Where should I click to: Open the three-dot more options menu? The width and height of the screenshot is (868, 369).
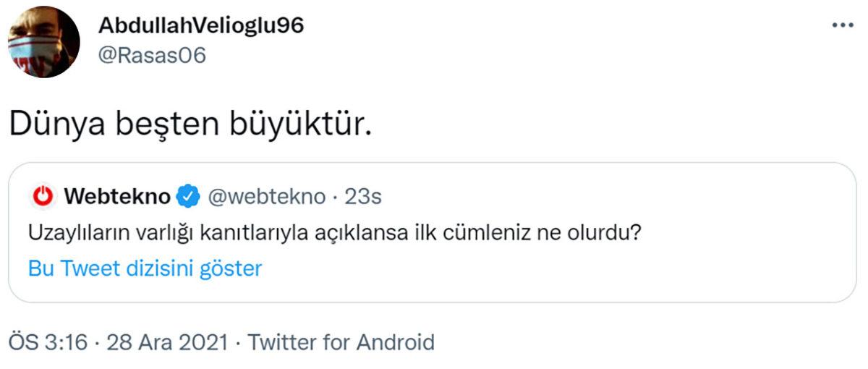coord(843,25)
